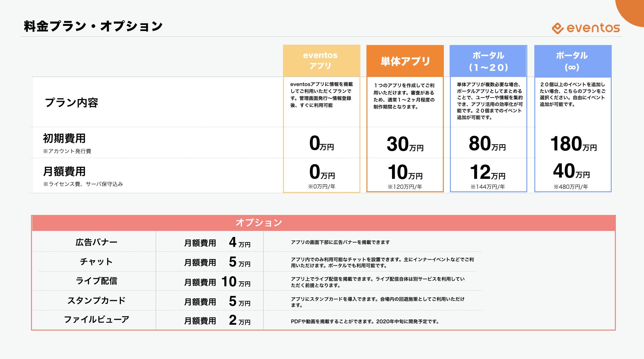Click the 料金プラン・オプション page title
Image resolution: width=644 pixels, height=359 pixels.
pyautogui.click(x=93, y=26)
